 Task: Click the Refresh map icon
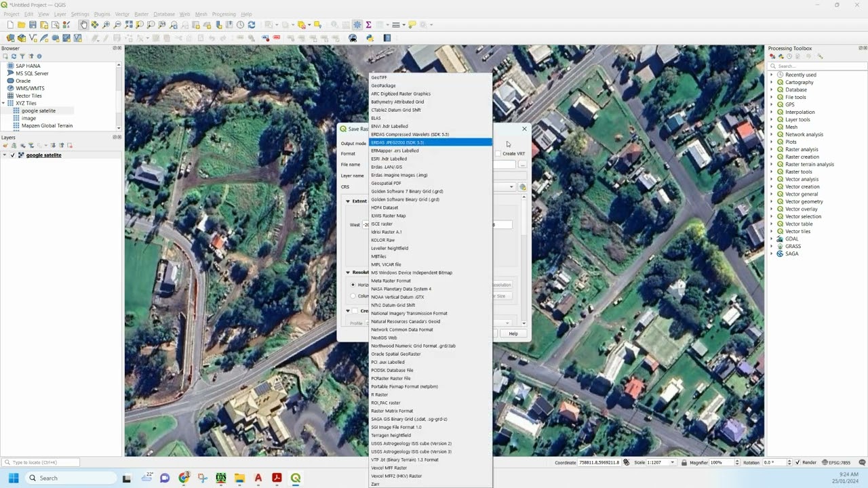click(x=252, y=25)
